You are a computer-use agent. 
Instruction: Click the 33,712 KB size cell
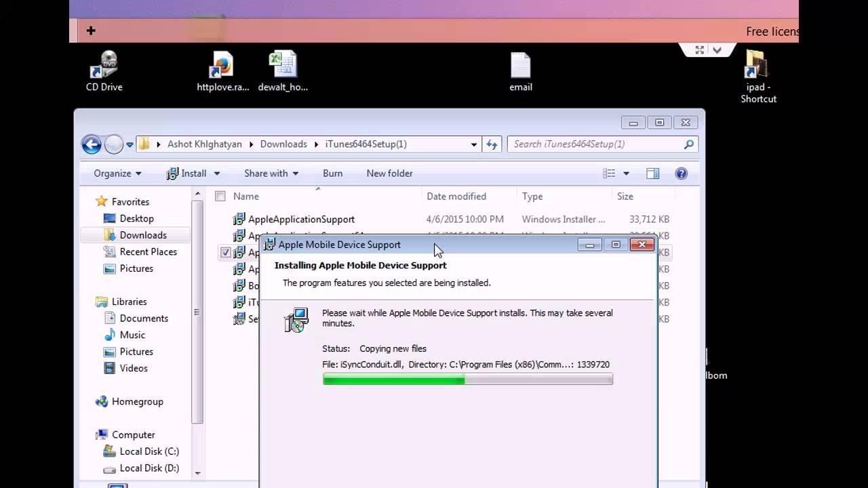click(649, 219)
